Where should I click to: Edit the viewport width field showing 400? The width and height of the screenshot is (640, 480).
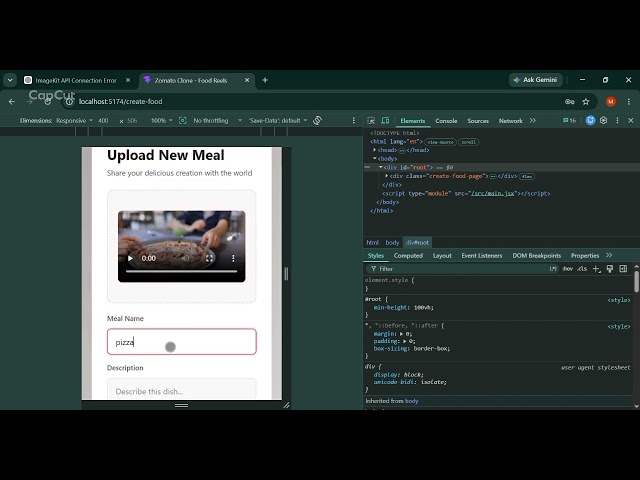pos(104,120)
